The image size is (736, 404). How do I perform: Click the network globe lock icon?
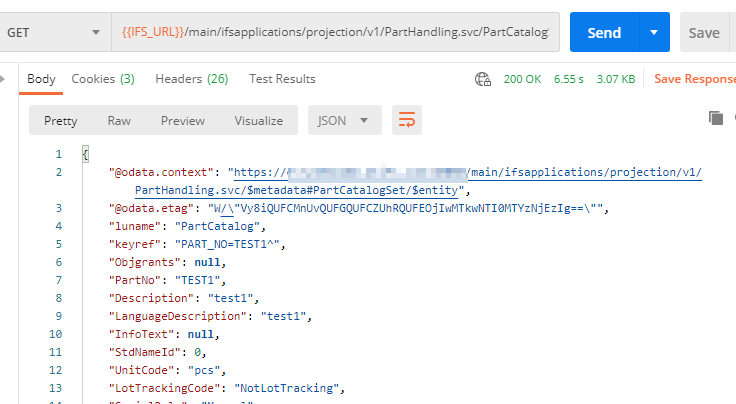484,79
